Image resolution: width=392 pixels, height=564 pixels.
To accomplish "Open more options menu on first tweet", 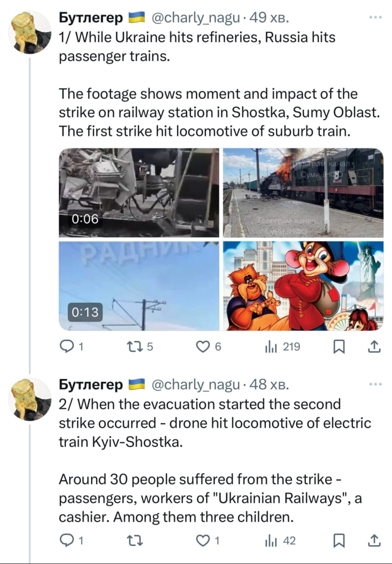I will click(x=375, y=17).
